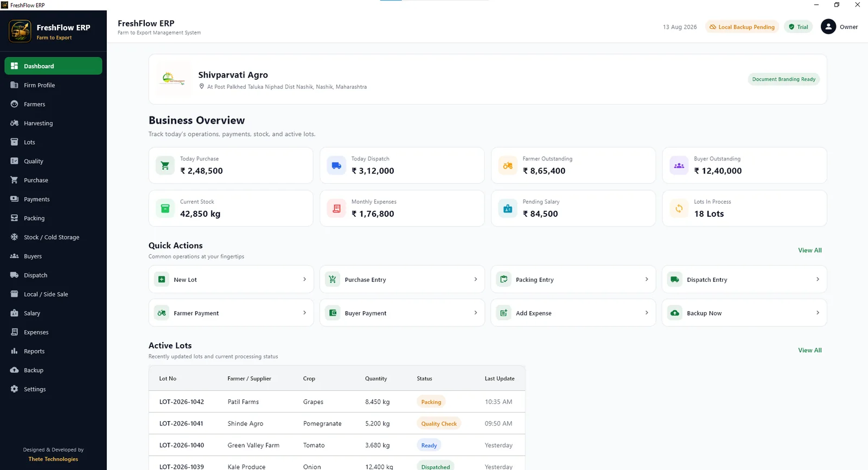Screen dimensions: 868x470
Task: Click the Pending Salary badge icon
Action: tap(508, 208)
